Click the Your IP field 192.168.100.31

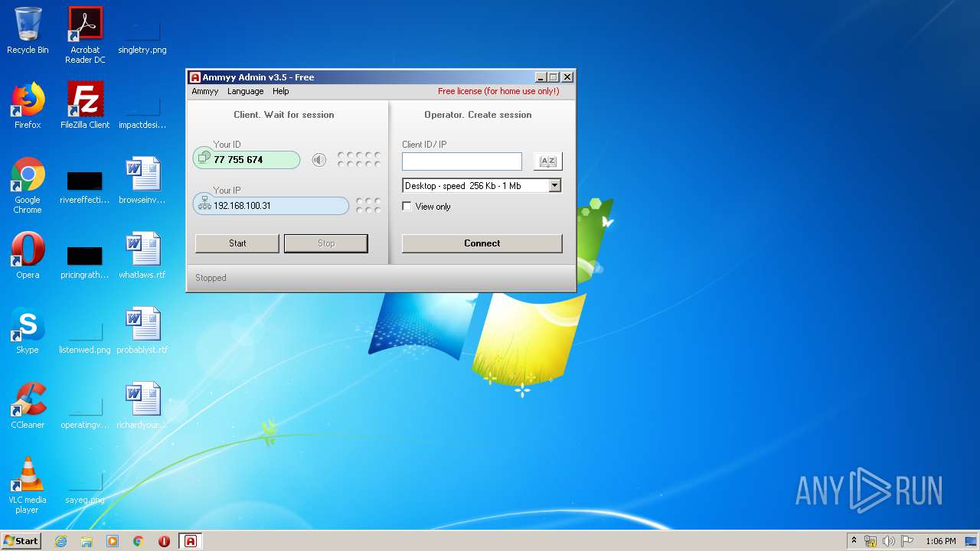click(271, 205)
